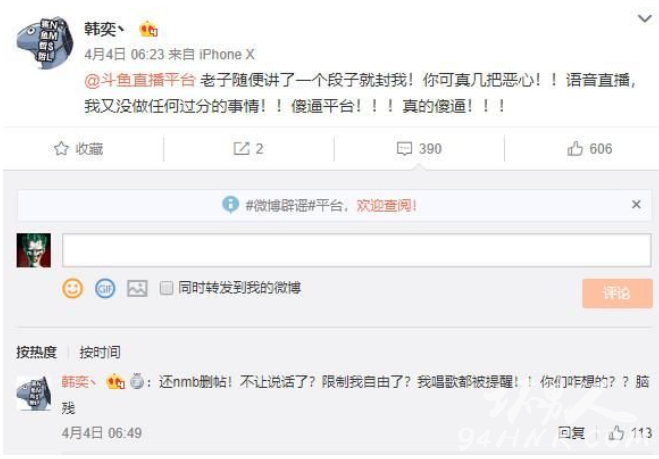This screenshot has width=659, height=459.
Task: Click the 韩奕 commenter name link
Action: coord(79,382)
